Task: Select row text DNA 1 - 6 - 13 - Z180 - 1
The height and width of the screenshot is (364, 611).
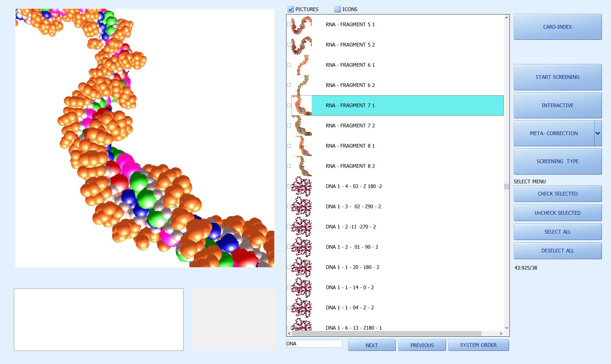Action: pyautogui.click(x=354, y=328)
